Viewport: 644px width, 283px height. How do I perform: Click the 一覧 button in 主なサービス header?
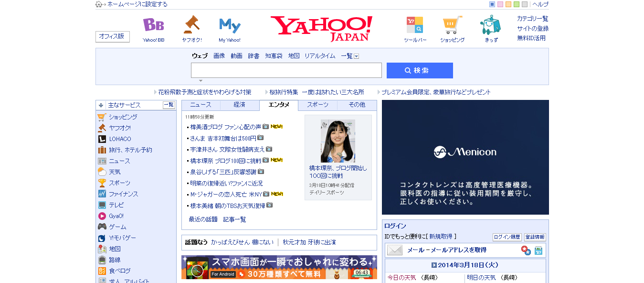(x=169, y=105)
